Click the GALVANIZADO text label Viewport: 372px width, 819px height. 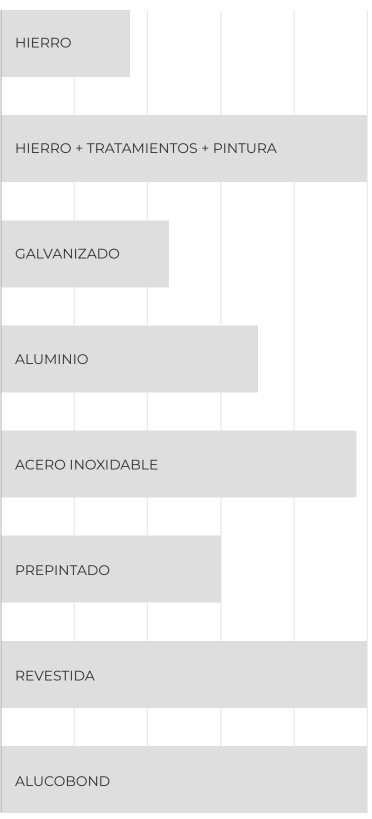tap(67, 254)
